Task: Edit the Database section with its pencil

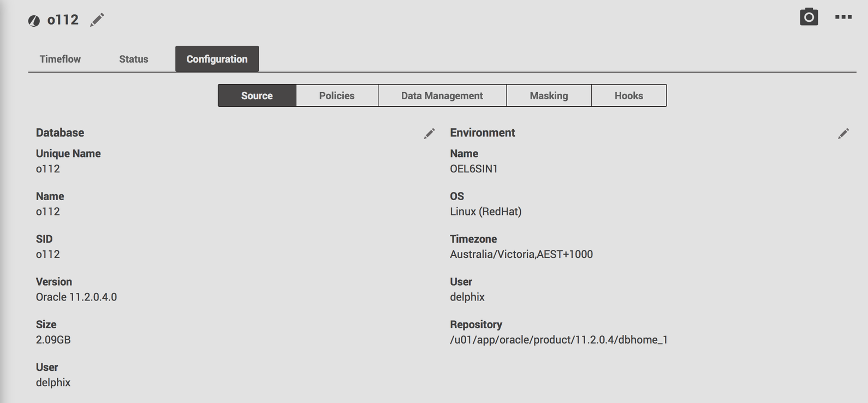Action: pos(429,134)
